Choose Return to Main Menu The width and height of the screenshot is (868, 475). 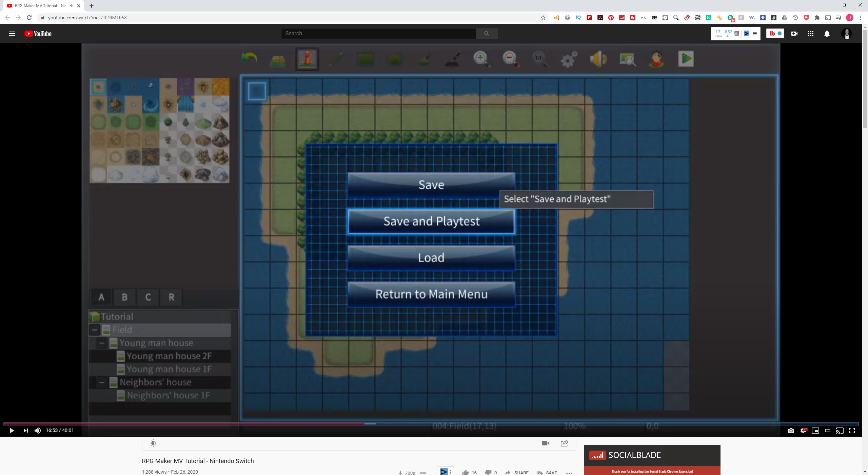[x=431, y=294]
